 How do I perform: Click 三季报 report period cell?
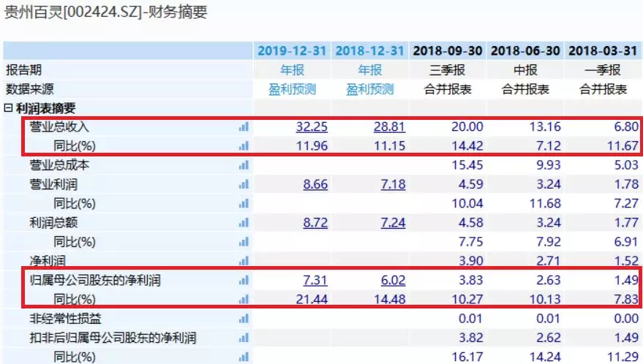(x=448, y=70)
